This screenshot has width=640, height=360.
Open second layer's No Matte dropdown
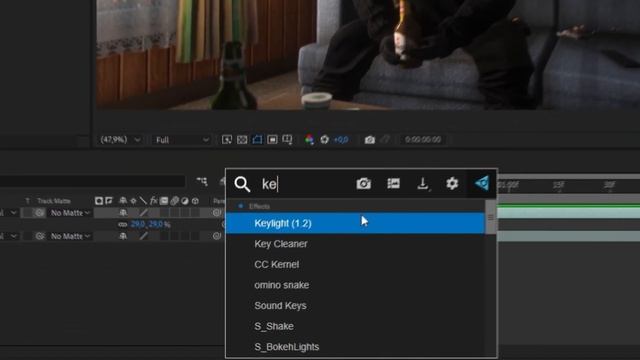[70, 236]
